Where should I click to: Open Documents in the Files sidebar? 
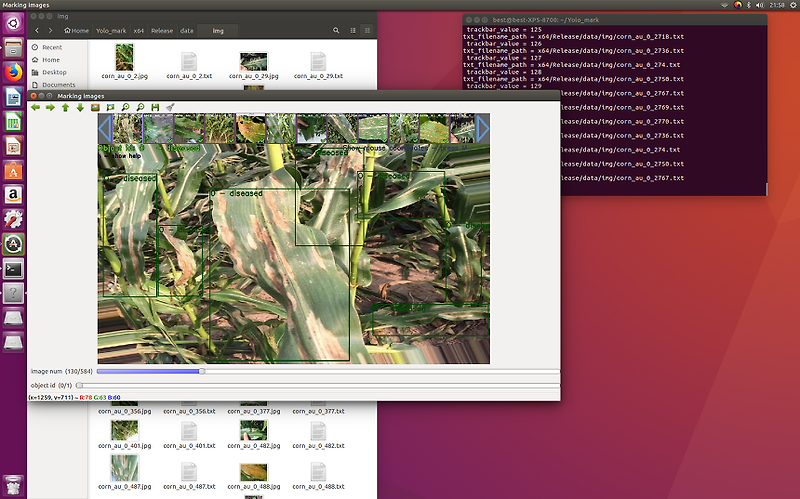pos(59,85)
